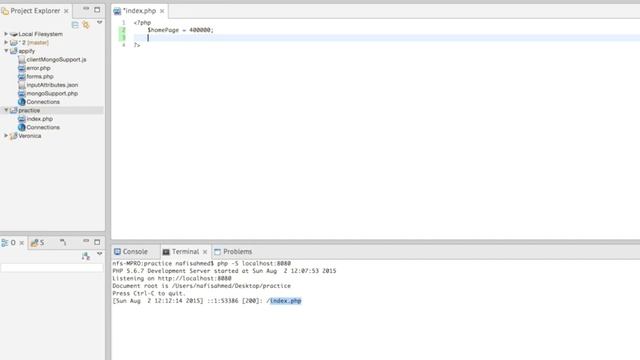Select index.php label under practice

tap(40, 119)
